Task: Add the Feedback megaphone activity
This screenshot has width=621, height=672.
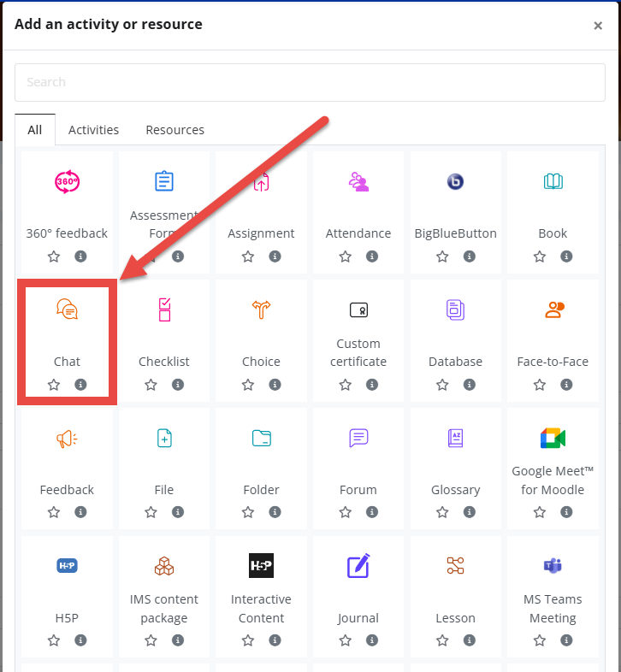Action: click(x=67, y=439)
